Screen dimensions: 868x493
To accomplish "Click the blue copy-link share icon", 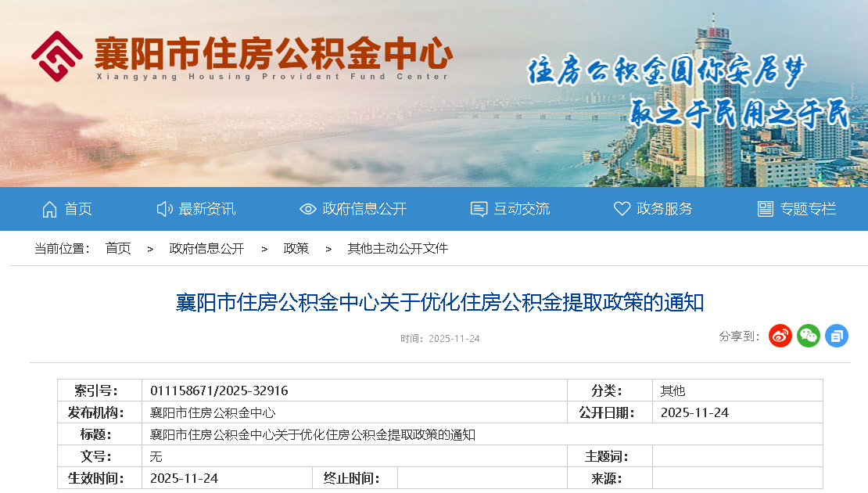I will 837,336.
